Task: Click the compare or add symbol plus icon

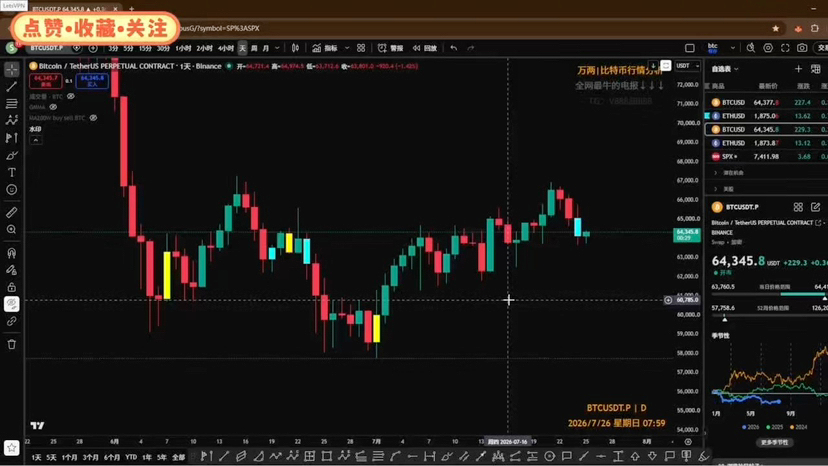Action: point(93,48)
